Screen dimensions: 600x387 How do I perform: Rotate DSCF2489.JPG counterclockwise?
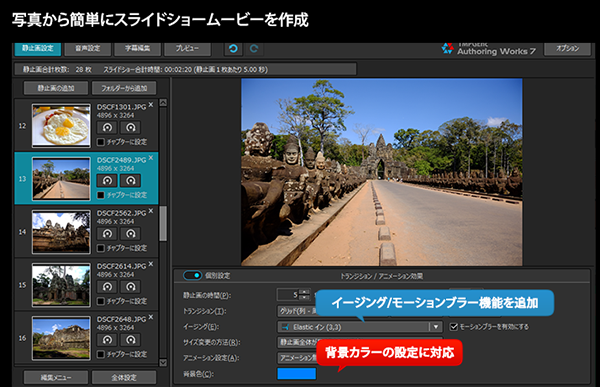point(107,180)
